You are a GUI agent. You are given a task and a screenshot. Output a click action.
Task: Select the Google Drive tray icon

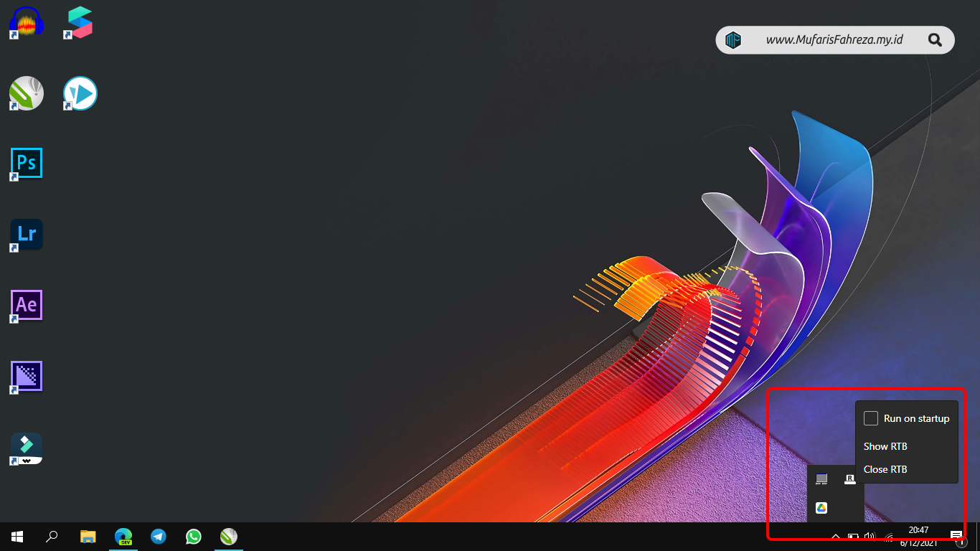[821, 509]
